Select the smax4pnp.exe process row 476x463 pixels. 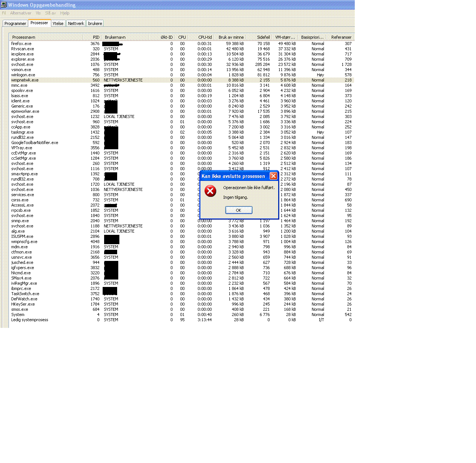181,174
